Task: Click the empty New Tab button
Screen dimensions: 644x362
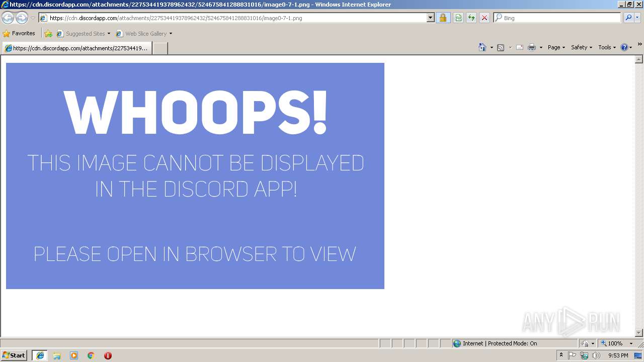Action: coord(160,48)
